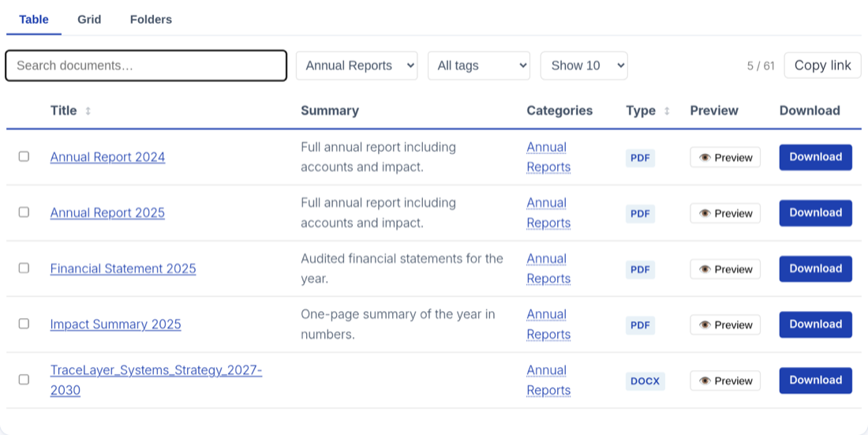Click the DOCX type badge

click(x=645, y=381)
